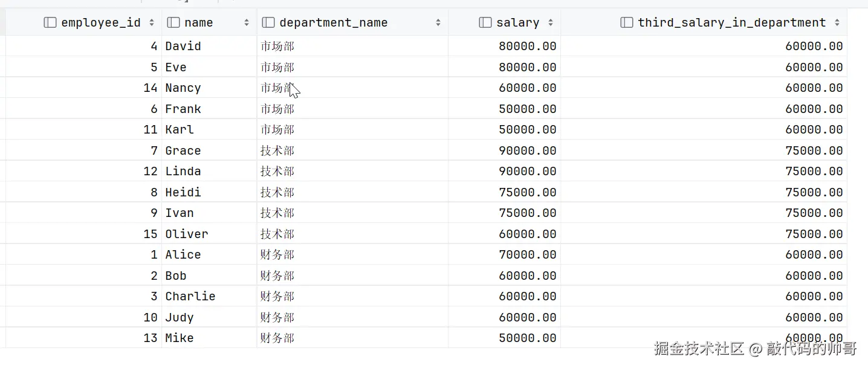Open sort arrows for third_salary_in_department column
The image size is (868, 368).
(x=837, y=23)
